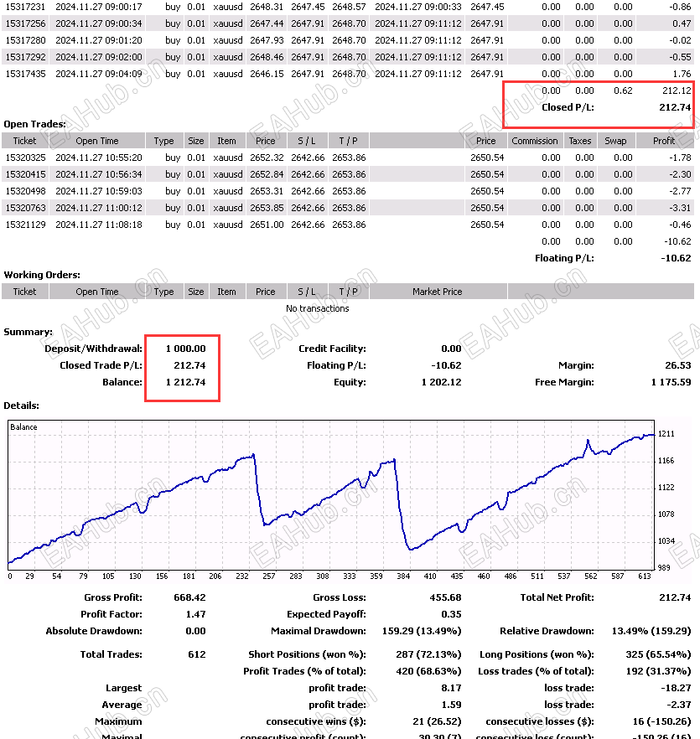Click Equity value 1 202.12
The width and height of the screenshot is (700, 739).
pyautogui.click(x=442, y=382)
